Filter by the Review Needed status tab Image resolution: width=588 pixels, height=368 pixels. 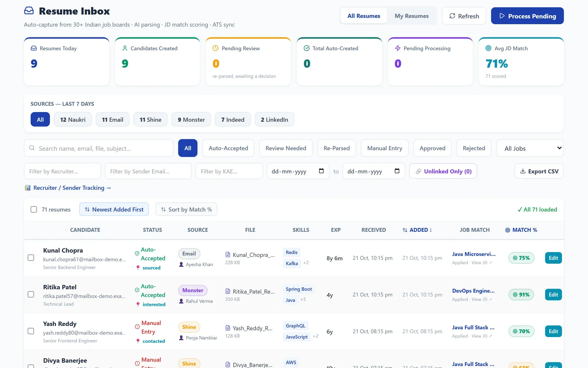pyautogui.click(x=286, y=148)
